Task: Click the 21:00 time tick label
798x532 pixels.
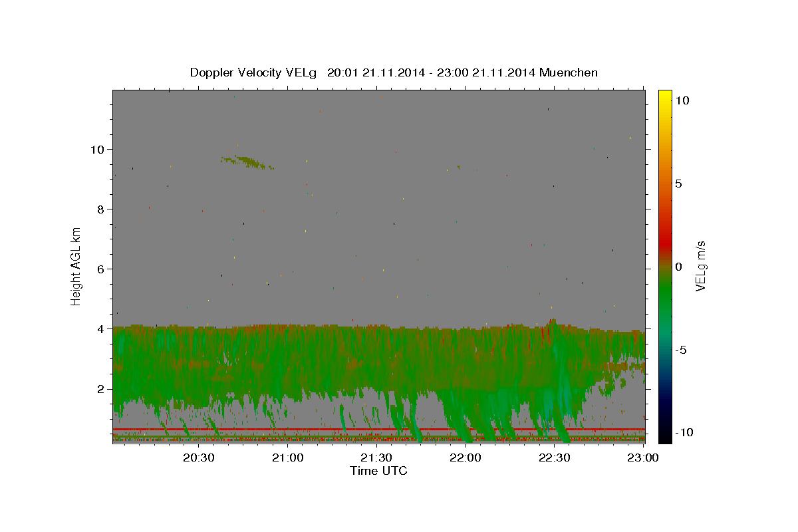Action: coord(288,458)
